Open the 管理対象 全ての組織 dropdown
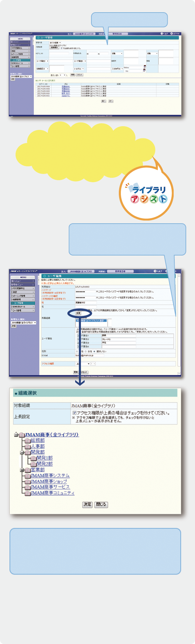Viewport: 195px width, 644px height. pos(55,43)
